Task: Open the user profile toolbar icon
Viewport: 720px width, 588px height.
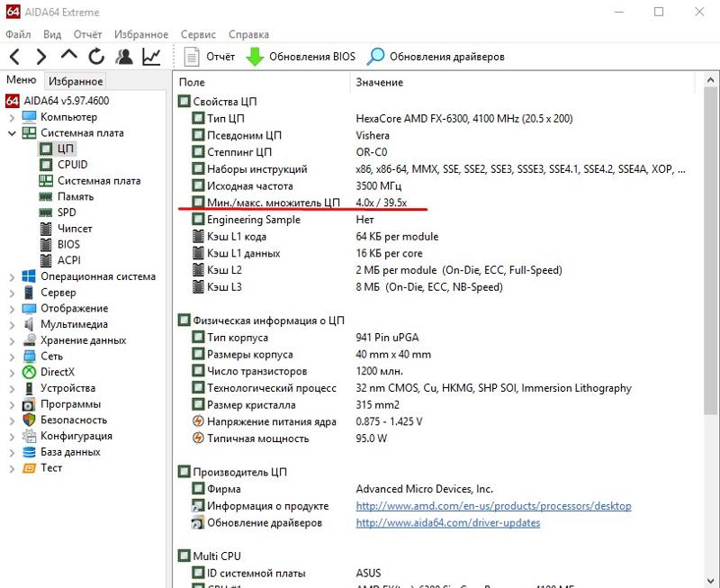Action: click(x=124, y=57)
